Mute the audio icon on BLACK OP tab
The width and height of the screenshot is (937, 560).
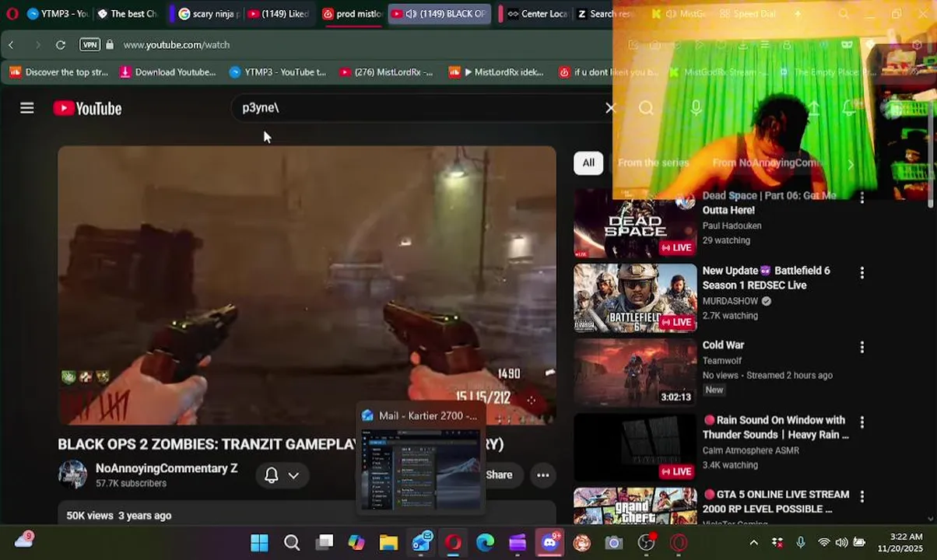[410, 14]
